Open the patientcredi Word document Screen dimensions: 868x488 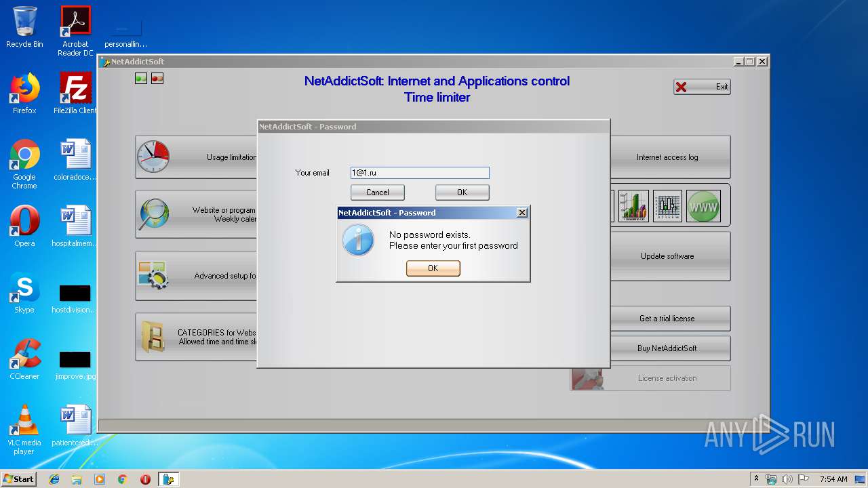[x=75, y=426]
